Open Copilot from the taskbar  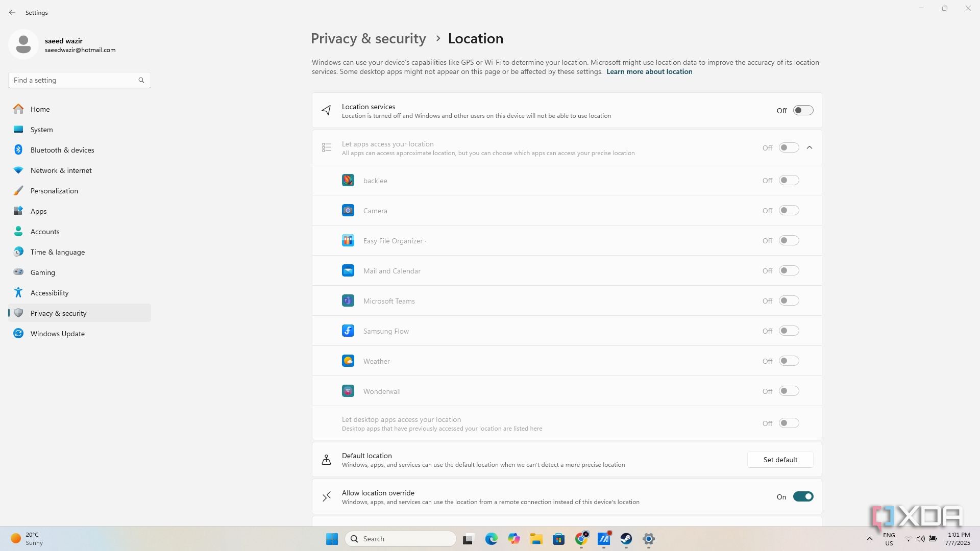click(513, 539)
